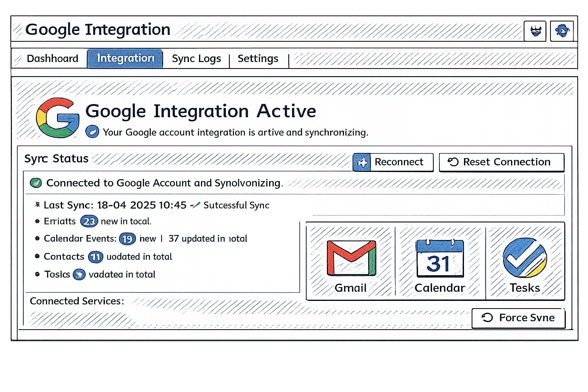Click the Contacts row label
This screenshot has width=588, height=392.
(x=64, y=256)
